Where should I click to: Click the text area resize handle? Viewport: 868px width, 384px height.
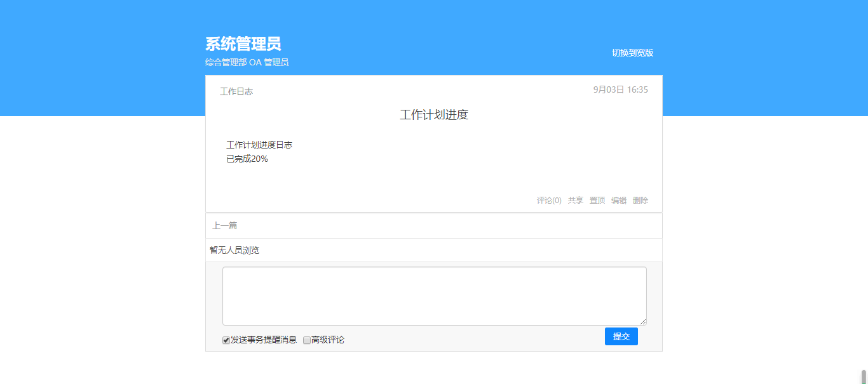643,322
